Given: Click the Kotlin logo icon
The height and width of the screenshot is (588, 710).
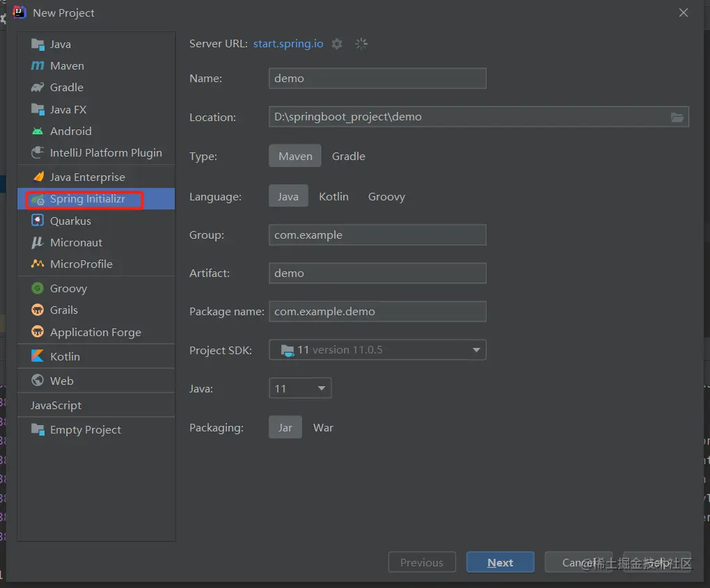Looking at the screenshot, I should (38, 356).
